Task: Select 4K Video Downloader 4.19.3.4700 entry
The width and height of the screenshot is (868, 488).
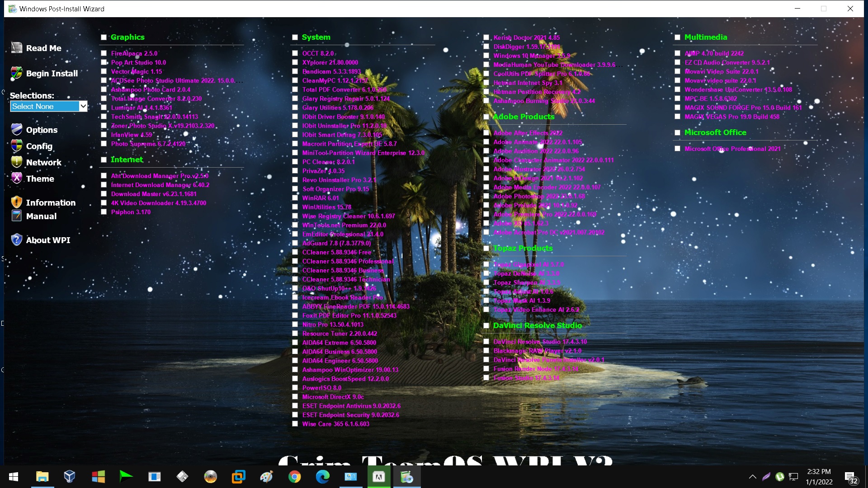Action: pyautogui.click(x=158, y=203)
